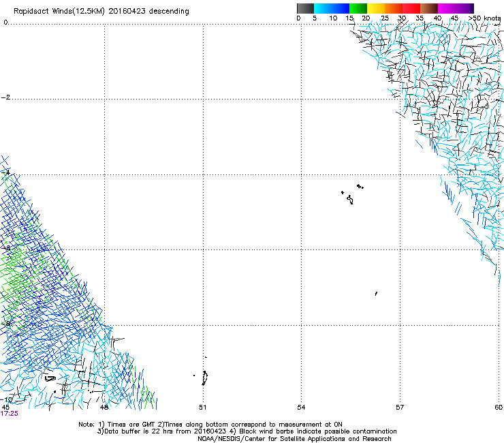Click the island outline near longitude 51
Screen dimensions: 504x443
pos(204,378)
